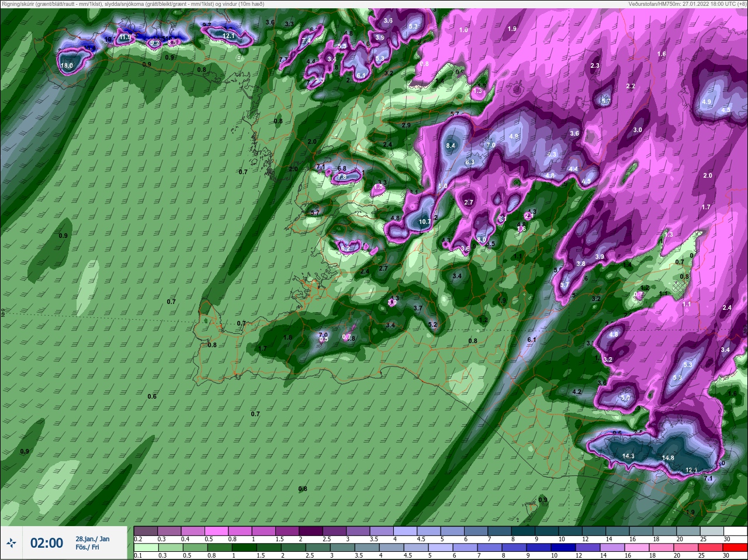The height and width of the screenshot is (560, 748).
Task: Click the 14.3 precipitation value on the map
Action: tap(628, 456)
